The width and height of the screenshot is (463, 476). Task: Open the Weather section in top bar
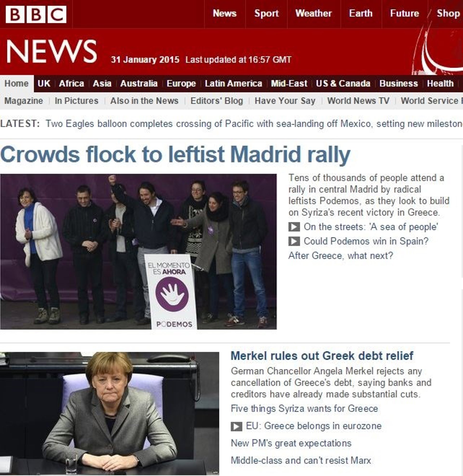[313, 13]
